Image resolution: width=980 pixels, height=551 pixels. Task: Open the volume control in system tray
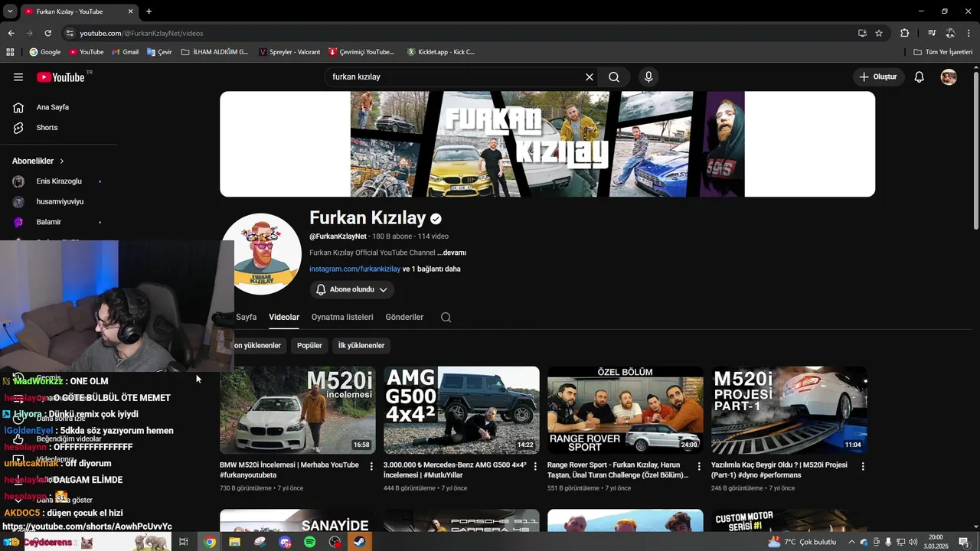pos(913,542)
